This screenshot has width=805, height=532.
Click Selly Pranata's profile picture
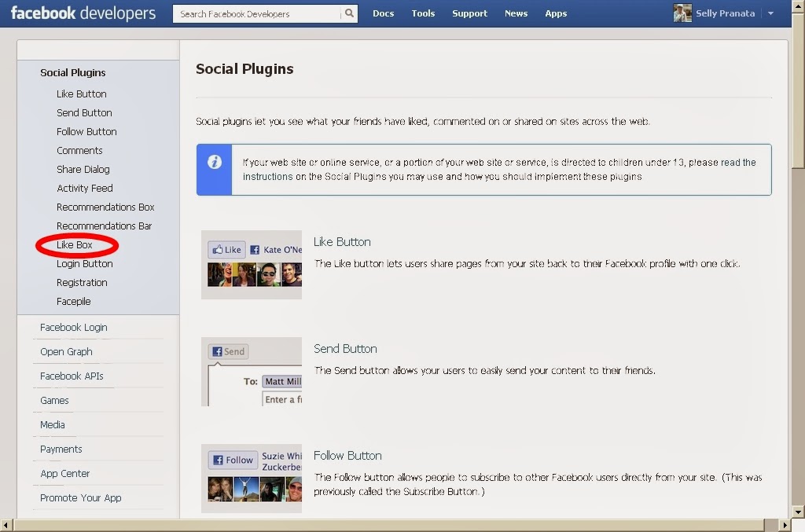(682, 13)
